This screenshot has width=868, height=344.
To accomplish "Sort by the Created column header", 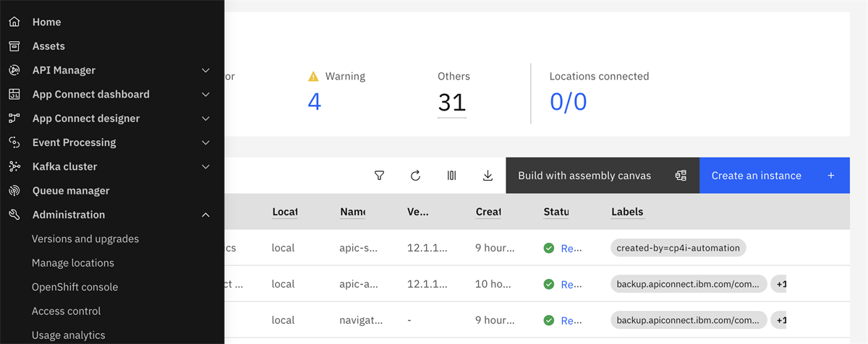I will 488,212.
